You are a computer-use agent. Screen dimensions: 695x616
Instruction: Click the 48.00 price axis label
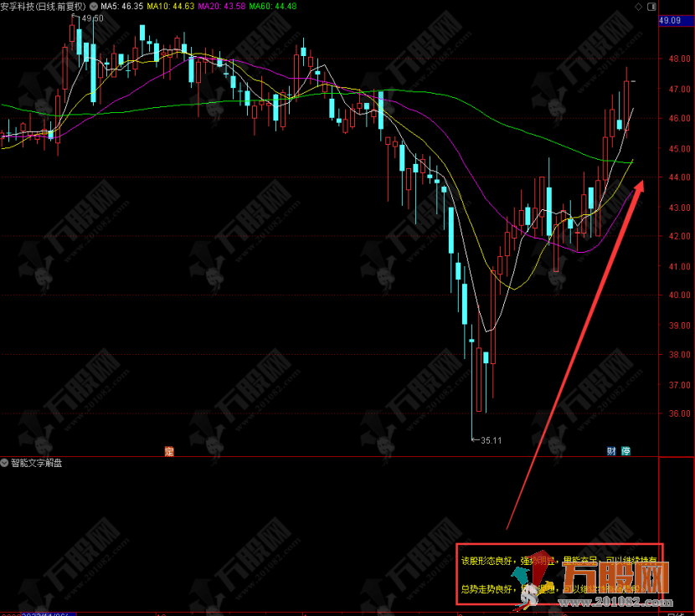tap(680, 59)
